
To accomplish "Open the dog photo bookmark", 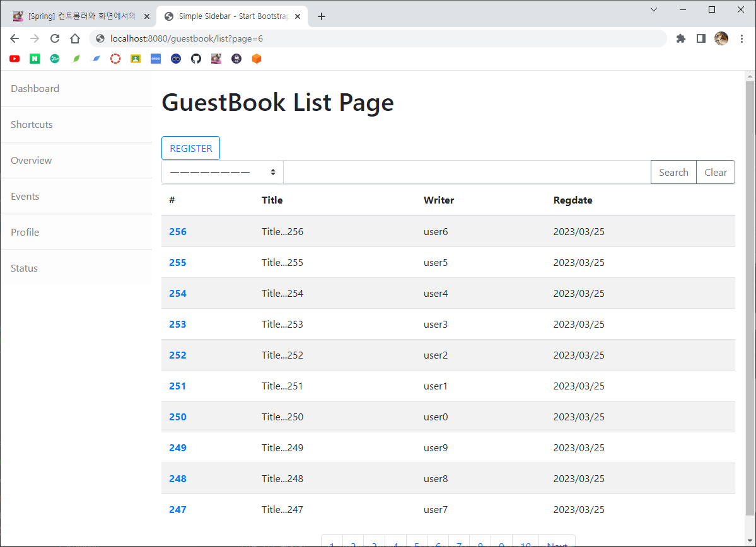I will coord(216,59).
